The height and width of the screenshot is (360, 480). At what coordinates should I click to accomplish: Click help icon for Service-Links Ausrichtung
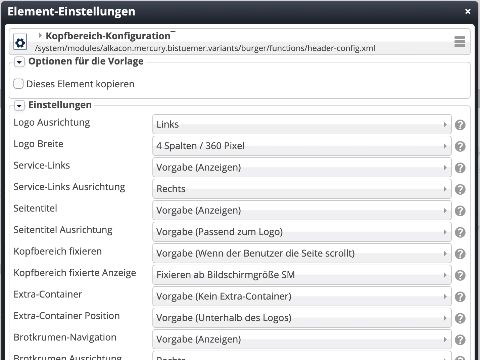click(460, 189)
